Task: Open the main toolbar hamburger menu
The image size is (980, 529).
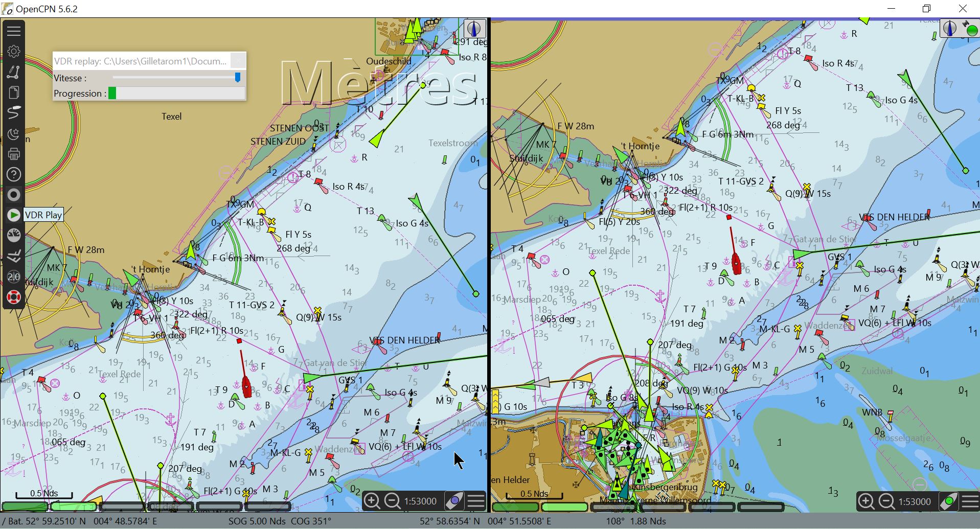Action: [14, 31]
